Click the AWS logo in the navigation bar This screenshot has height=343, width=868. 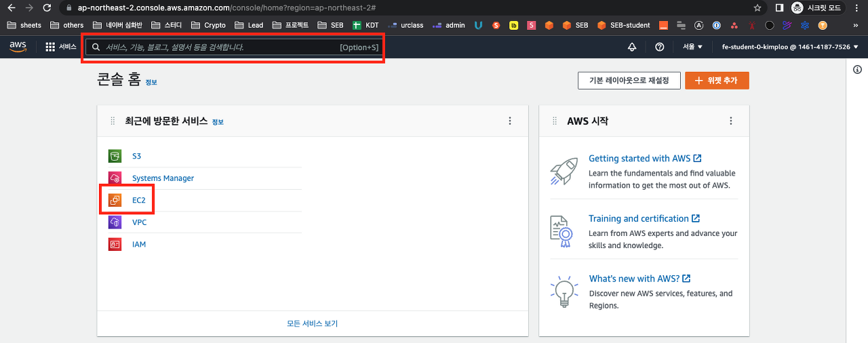click(18, 47)
